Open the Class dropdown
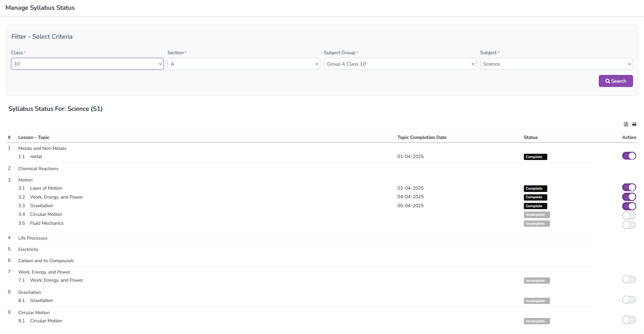This screenshot has width=644, height=334. (x=87, y=64)
